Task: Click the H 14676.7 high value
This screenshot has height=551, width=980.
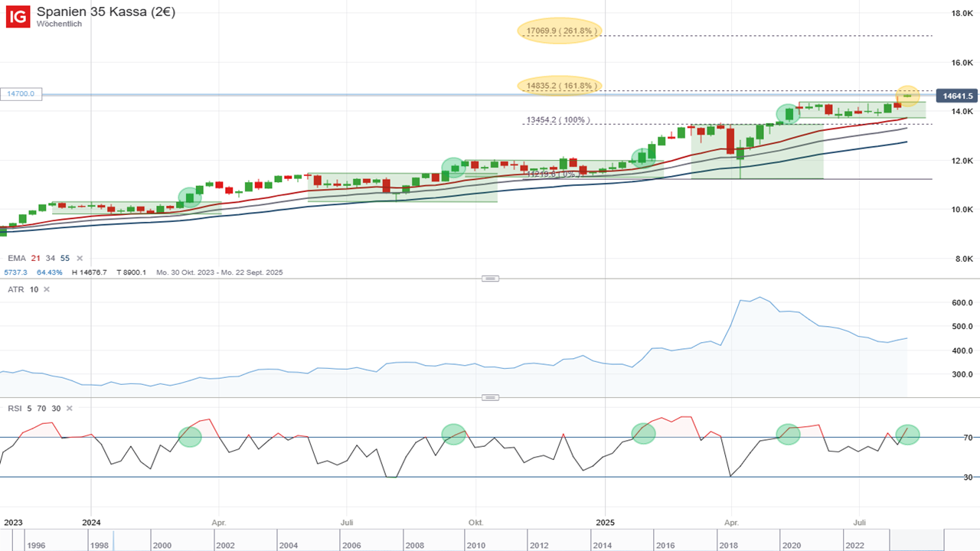Action: coord(90,272)
